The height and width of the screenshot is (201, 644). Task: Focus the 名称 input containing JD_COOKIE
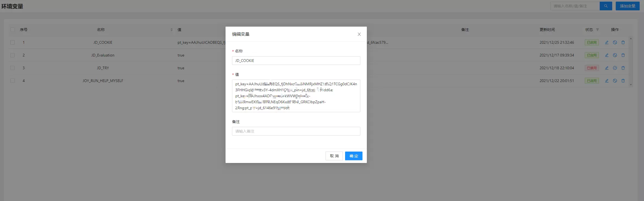296,61
